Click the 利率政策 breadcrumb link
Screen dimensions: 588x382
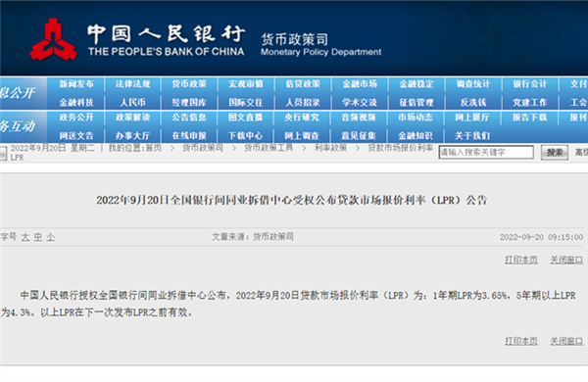pyautogui.click(x=331, y=148)
